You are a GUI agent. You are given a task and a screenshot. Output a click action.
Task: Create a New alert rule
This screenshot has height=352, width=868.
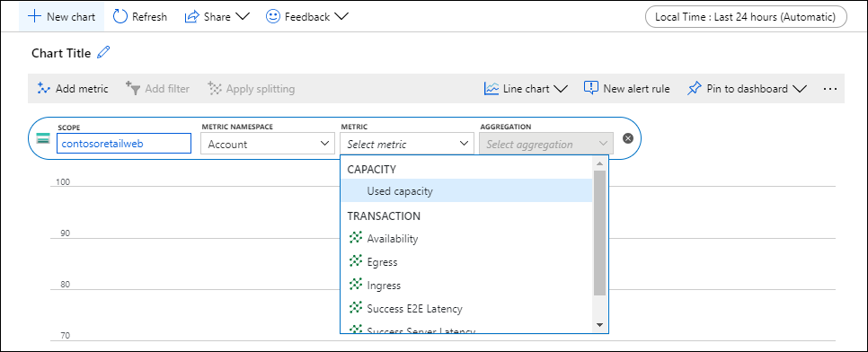[x=626, y=89]
